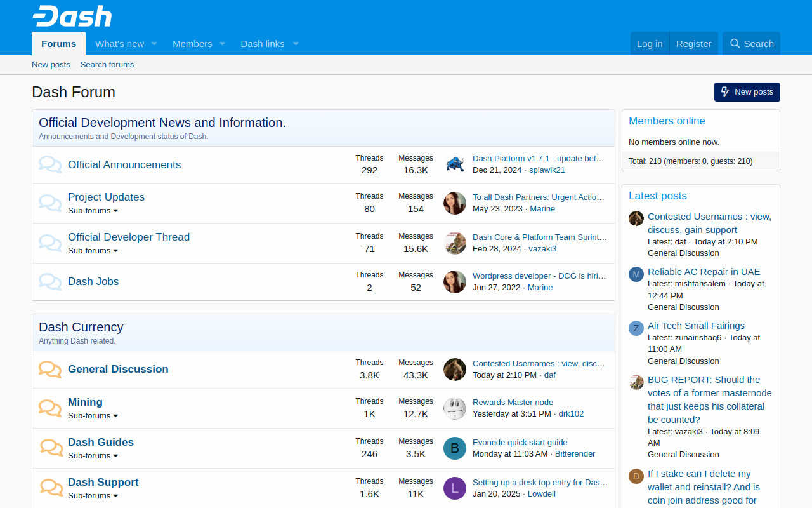The height and width of the screenshot is (508, 812).
Task: Click the Log in button
Action: pyautogui.click(x=650, y=44)
